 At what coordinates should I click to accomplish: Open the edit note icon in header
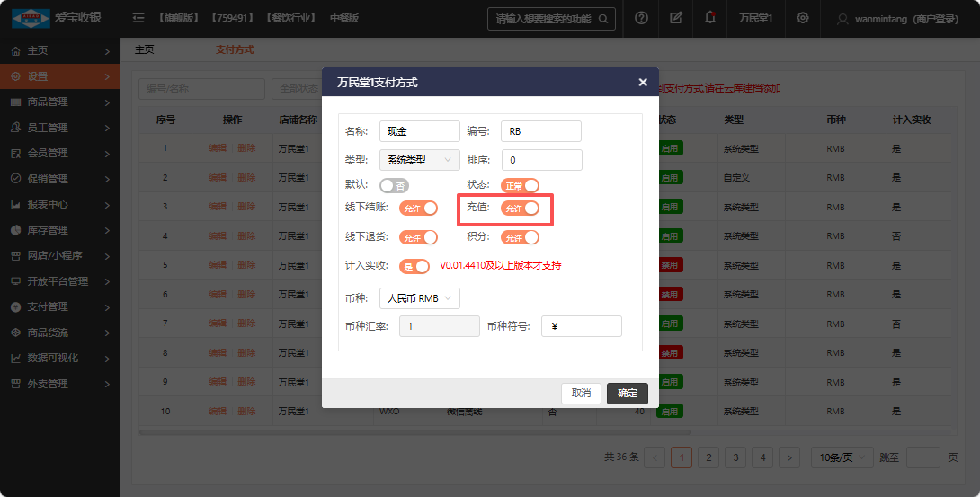[x=676, y=18]
